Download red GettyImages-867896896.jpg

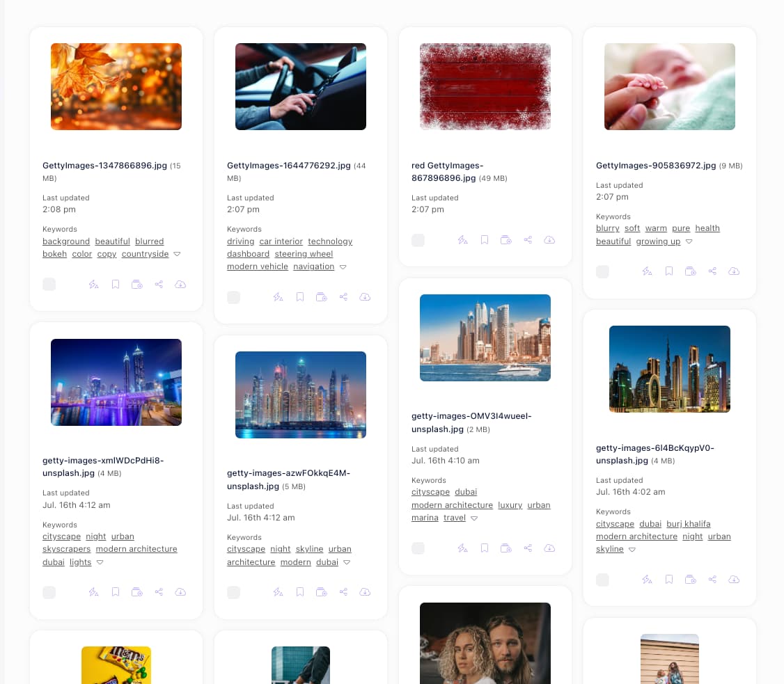[549, 240]
